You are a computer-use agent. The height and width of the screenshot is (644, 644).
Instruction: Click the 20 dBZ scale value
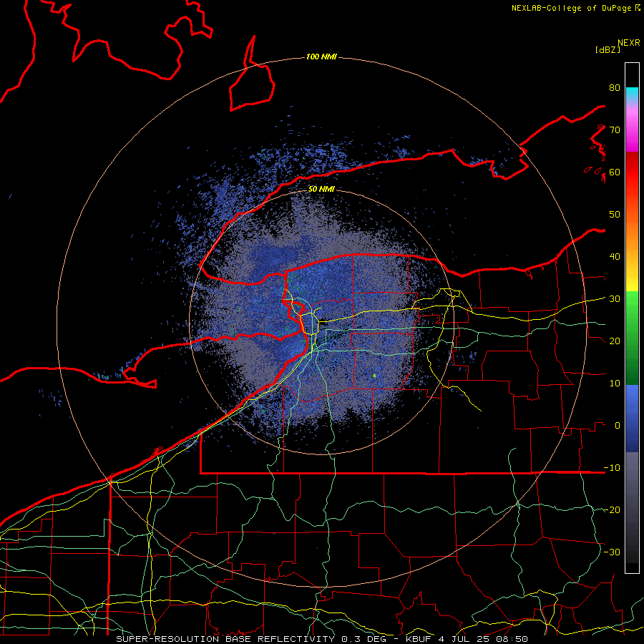click(615, 341)
